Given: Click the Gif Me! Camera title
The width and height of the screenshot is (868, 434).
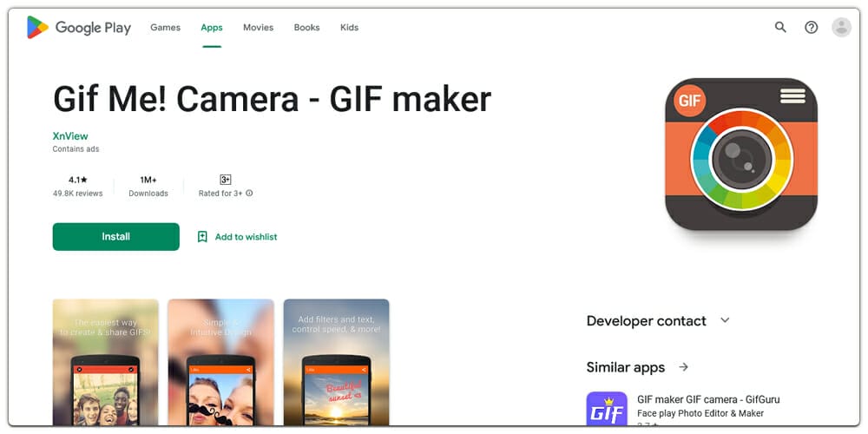Looking at the screenshot, I should click(272, 99).
